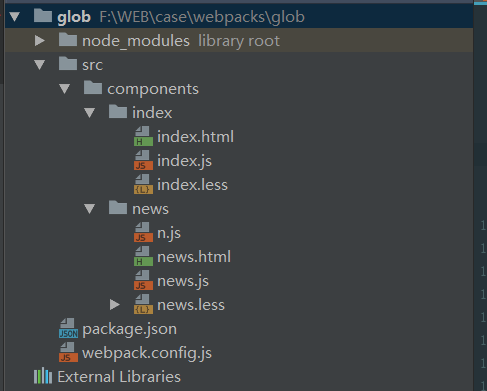Collapse the glob project root arrow
This screenshot has width=487, height=391.
15,16
